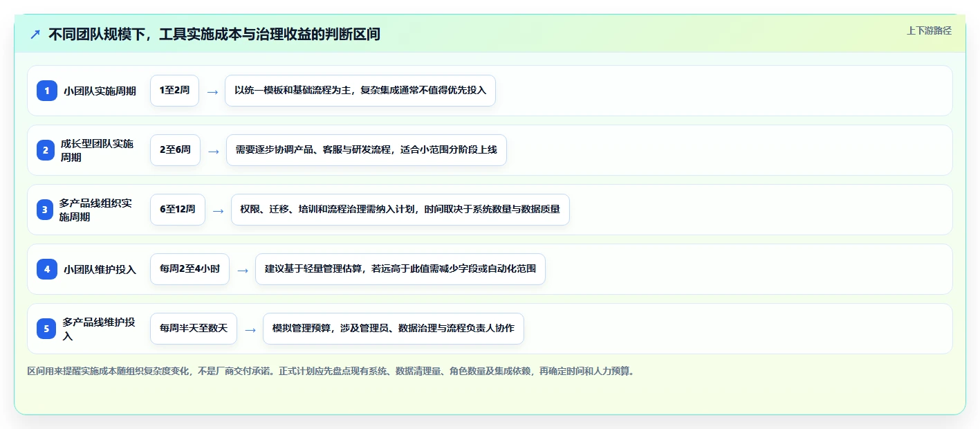
Task: Select step badge 1 for 小团队实施周期
Action: pos(47,91)
